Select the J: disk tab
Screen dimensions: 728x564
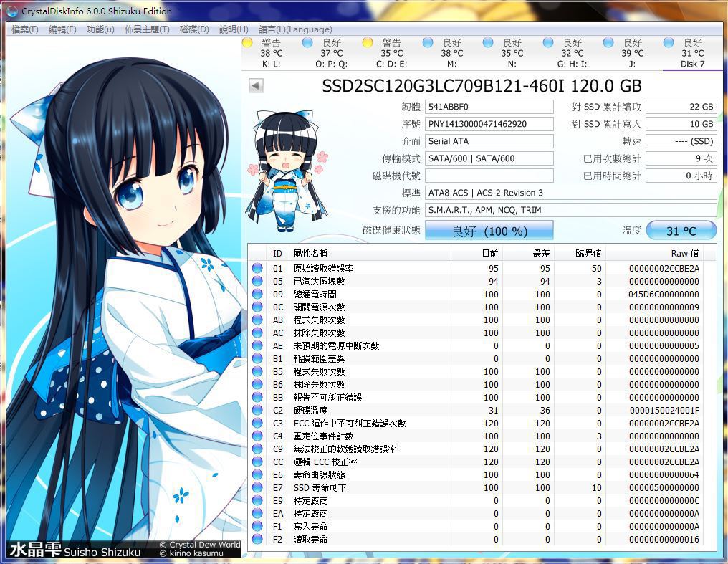(x=633, y=53)
